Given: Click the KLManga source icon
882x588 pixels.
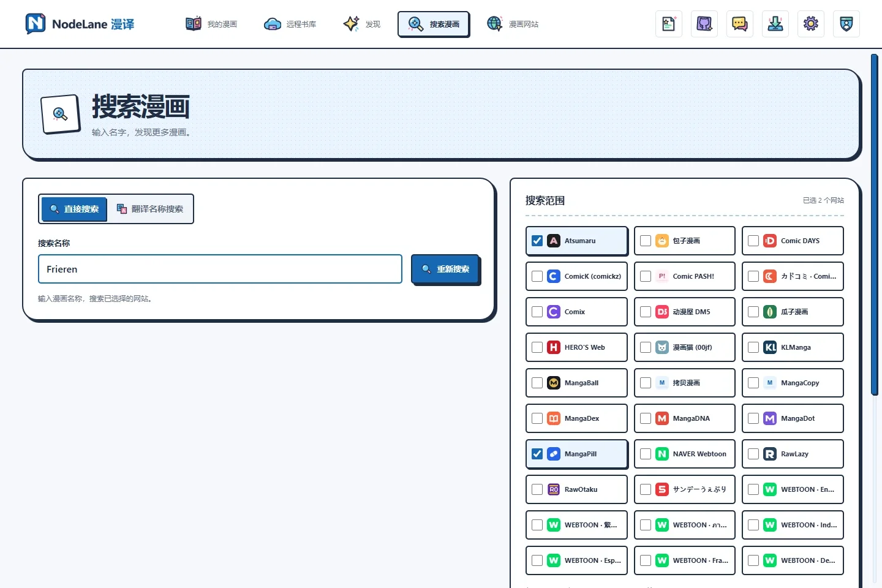Looking at the screenshot, I should point(770,347).
